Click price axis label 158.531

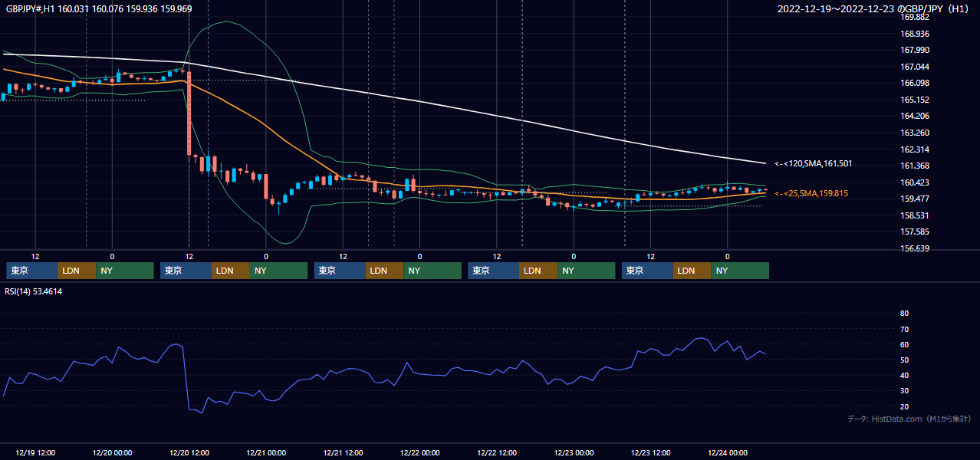(914, 215)
